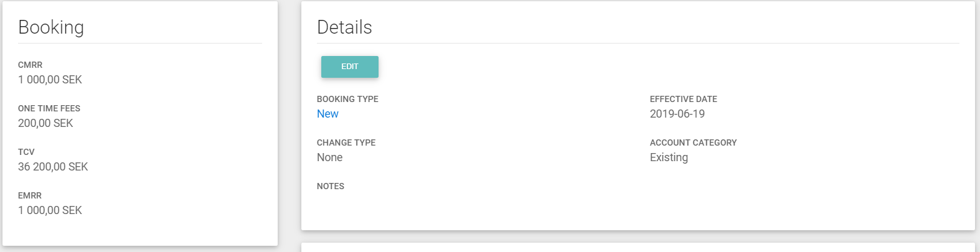Select the CMRR value 1 000,00 SEK
Image resolution: width=980 pixels, height=252 pixels.
click(50, 80)
